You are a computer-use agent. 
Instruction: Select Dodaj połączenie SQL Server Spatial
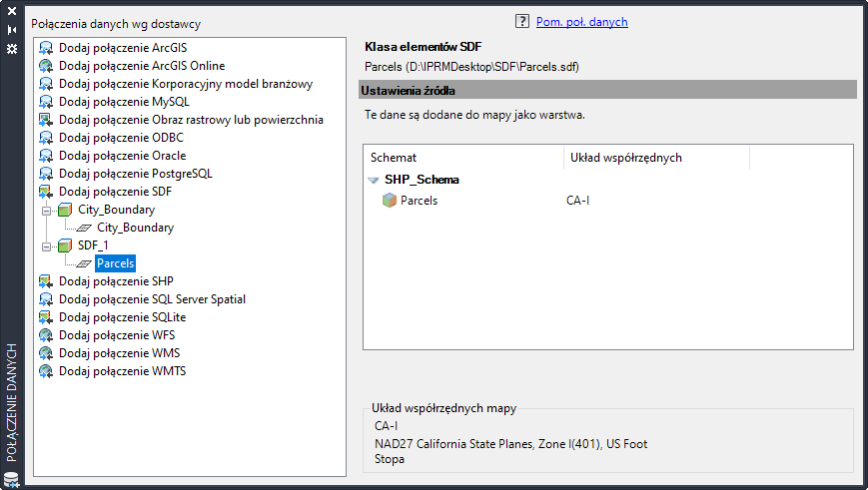pos(152,299)
